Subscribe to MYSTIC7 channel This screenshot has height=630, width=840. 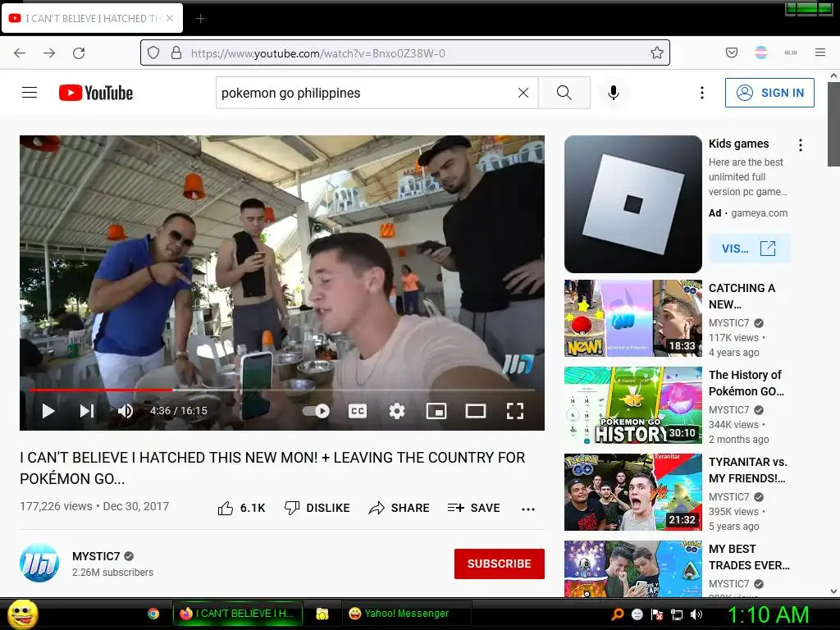(x=500, y=564)
